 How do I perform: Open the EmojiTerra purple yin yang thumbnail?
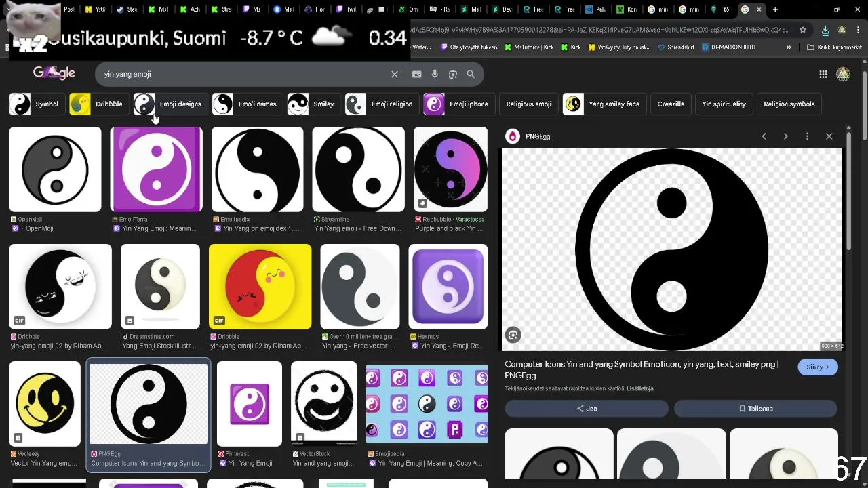(x=156, y=169)
